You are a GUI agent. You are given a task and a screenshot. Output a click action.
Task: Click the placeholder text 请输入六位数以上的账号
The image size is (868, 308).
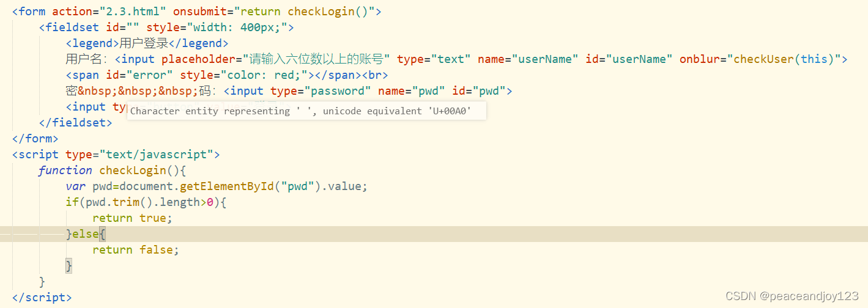pyautogui.click(x=317, y=59)
